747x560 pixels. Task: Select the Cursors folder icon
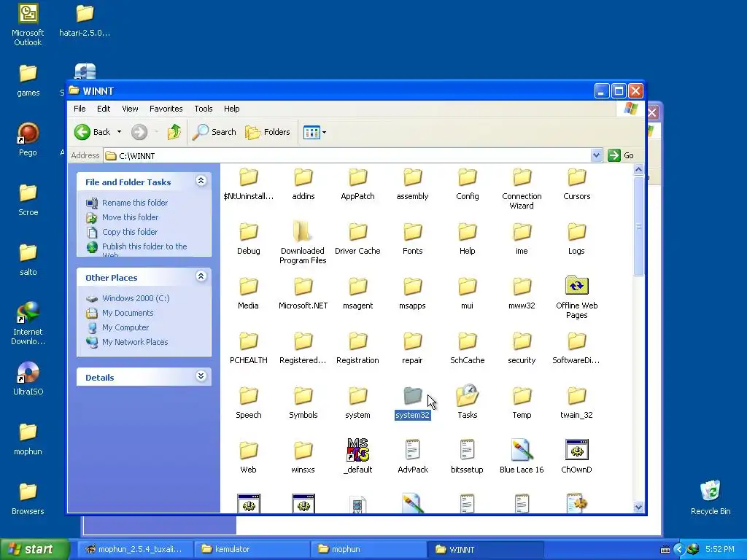576,176
